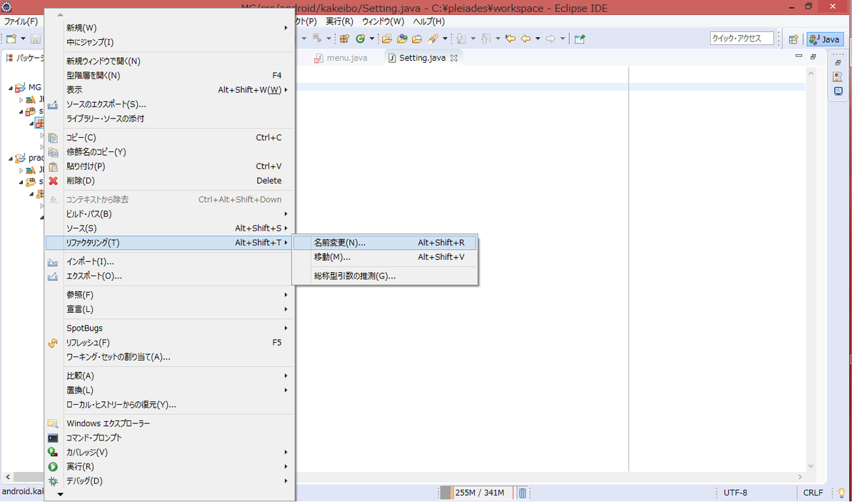Open the ファイル(F) menu

pyautogui.click(x=21, y=21)
